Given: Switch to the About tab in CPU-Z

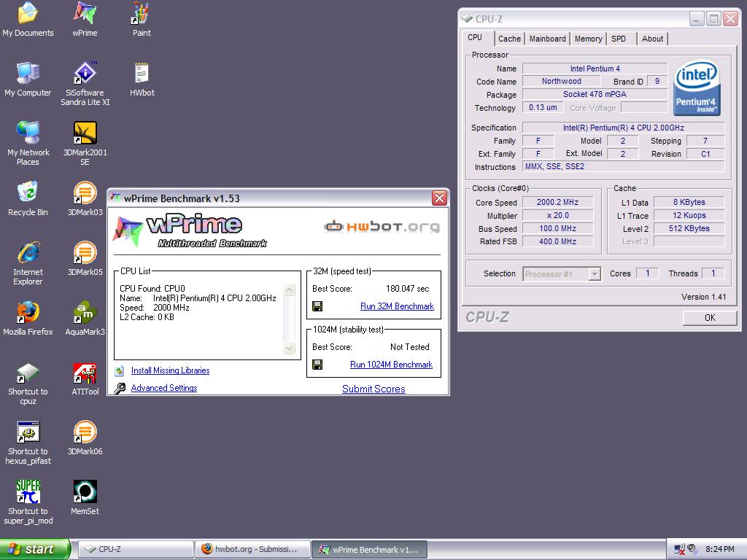Looking at the screenshot, I should [x=652, y=39].
